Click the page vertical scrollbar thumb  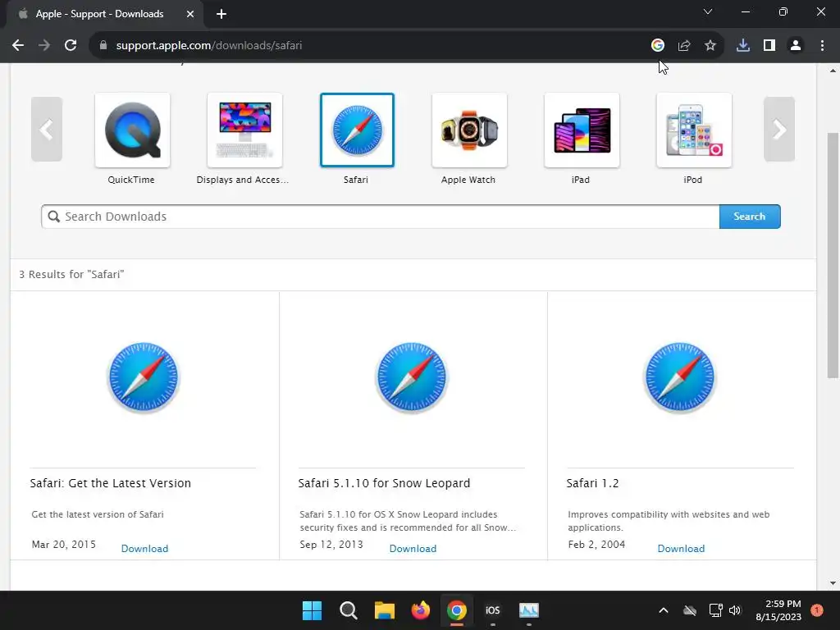click(x=833, y=254)
